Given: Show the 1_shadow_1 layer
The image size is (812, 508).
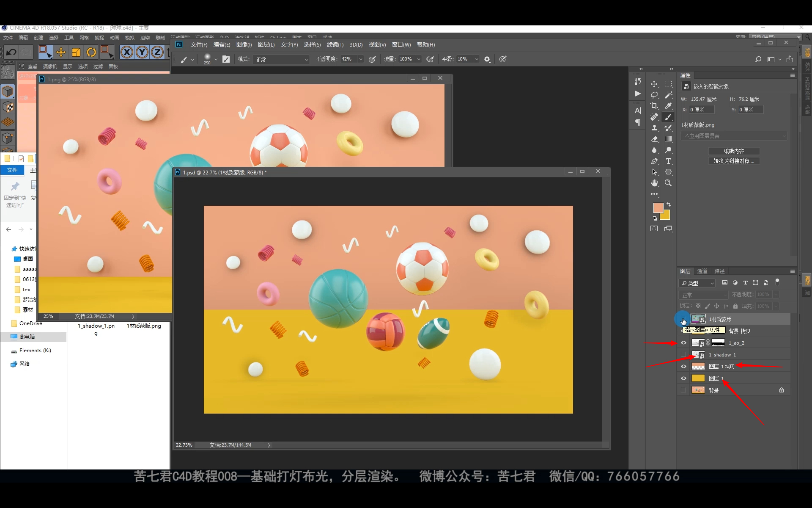Looking at the screenshot, I should coord(683,355).
